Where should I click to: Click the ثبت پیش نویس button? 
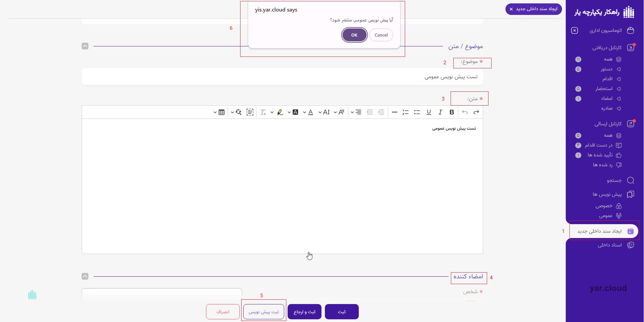pyautogui.click(x=264, y=312)
